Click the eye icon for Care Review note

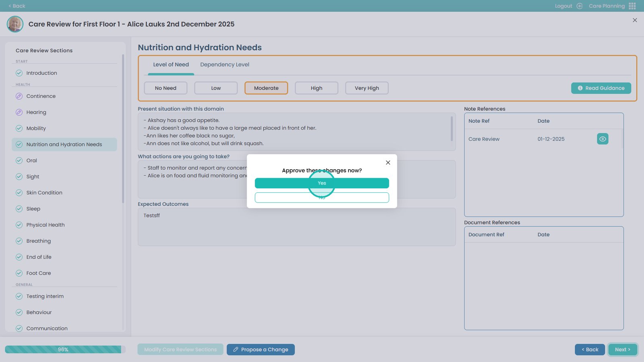[602, 139]
